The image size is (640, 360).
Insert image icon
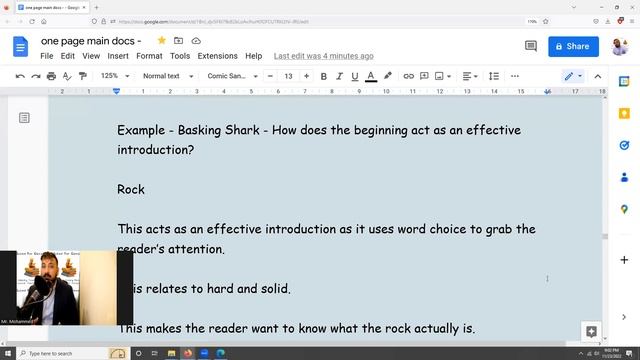click(x=439, y=76)
